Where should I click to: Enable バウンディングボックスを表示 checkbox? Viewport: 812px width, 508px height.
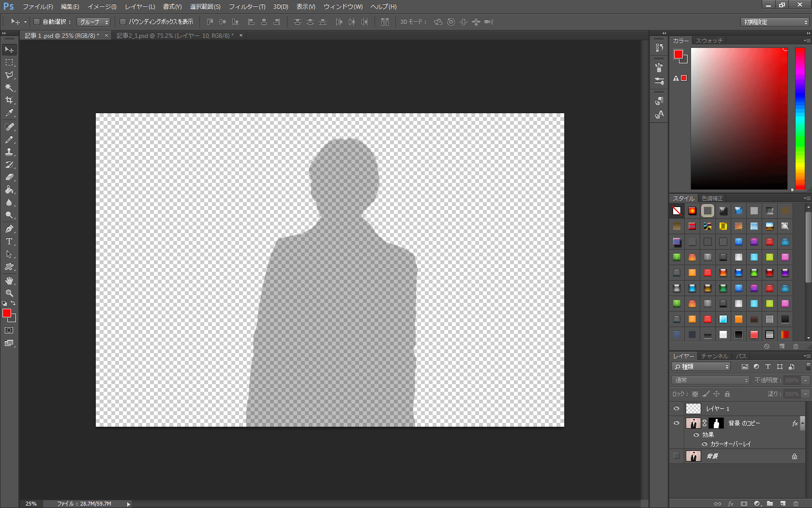123,22
